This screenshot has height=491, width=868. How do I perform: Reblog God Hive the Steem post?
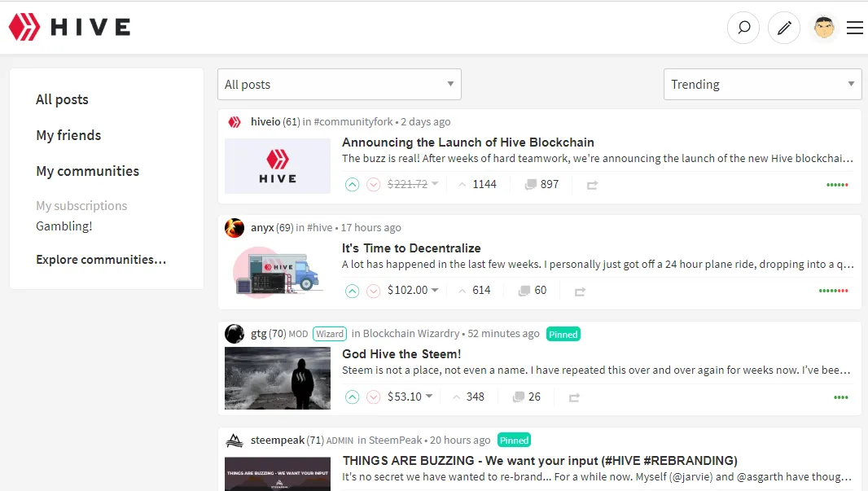pyautogui.click(x=574, y=397)
